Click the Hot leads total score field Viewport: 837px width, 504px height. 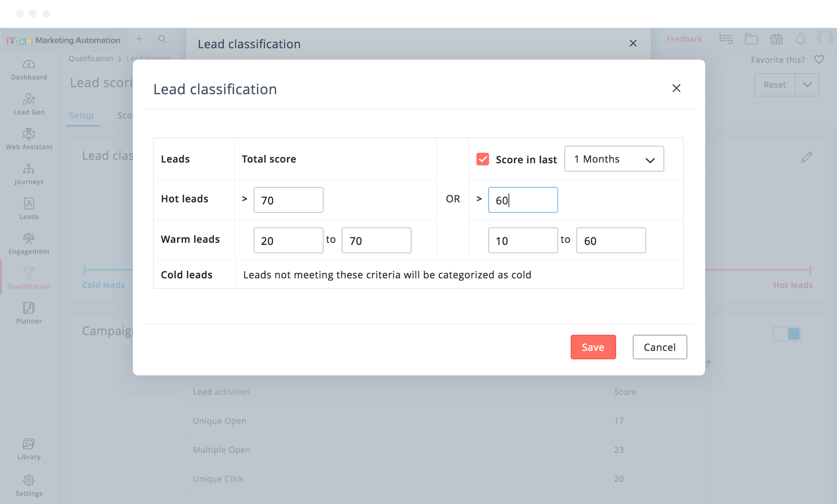pyautogui.click(x=288, y=200)
